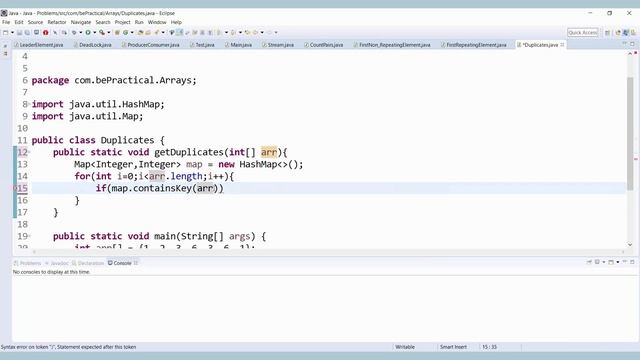The width and height of the screenshot is (640, 360).
Task: Open the Refactor menu
Action: [57, 22]
